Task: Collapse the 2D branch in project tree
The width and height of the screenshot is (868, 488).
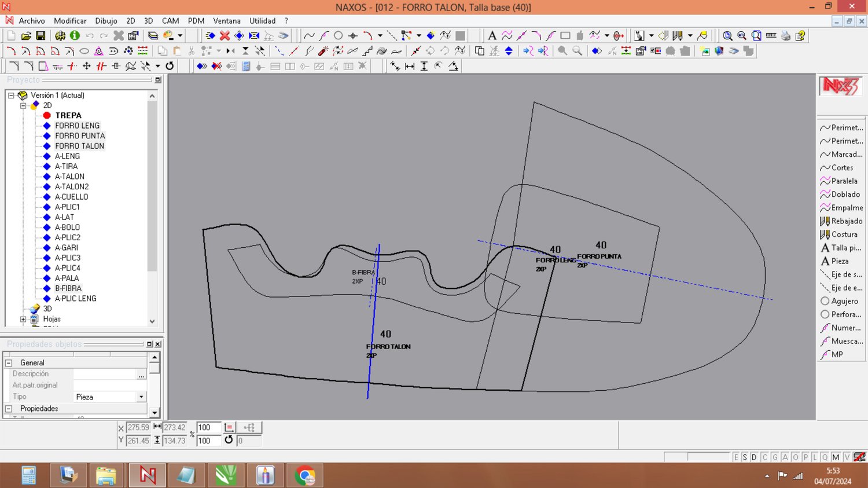Action: (x=23, y=105)
